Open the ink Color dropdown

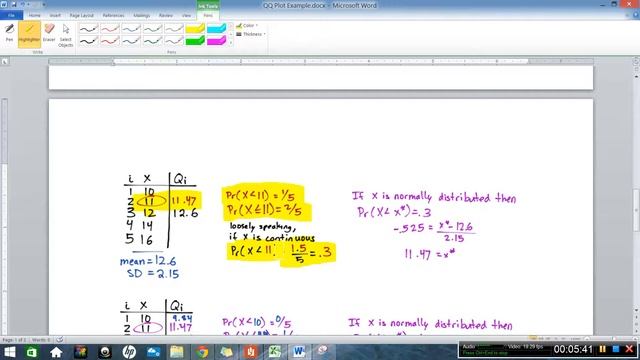tap(247, 26)
